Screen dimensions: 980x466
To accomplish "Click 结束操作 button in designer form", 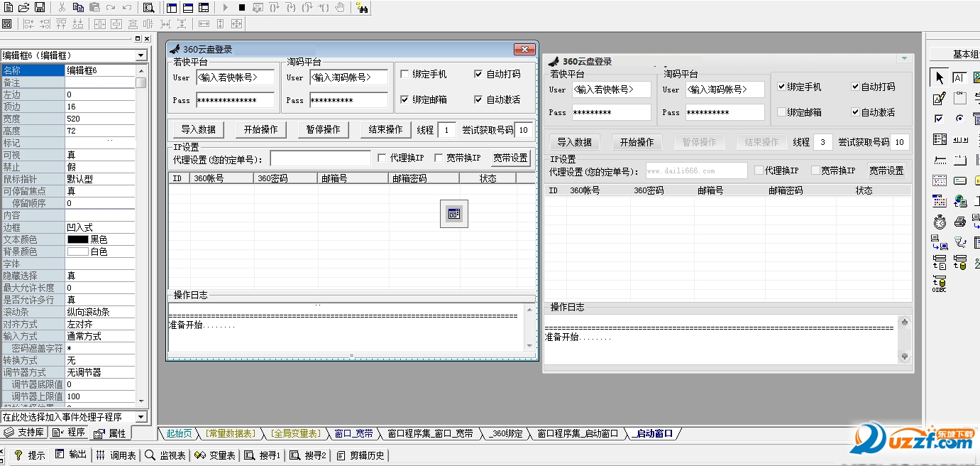I will [385, 129].
